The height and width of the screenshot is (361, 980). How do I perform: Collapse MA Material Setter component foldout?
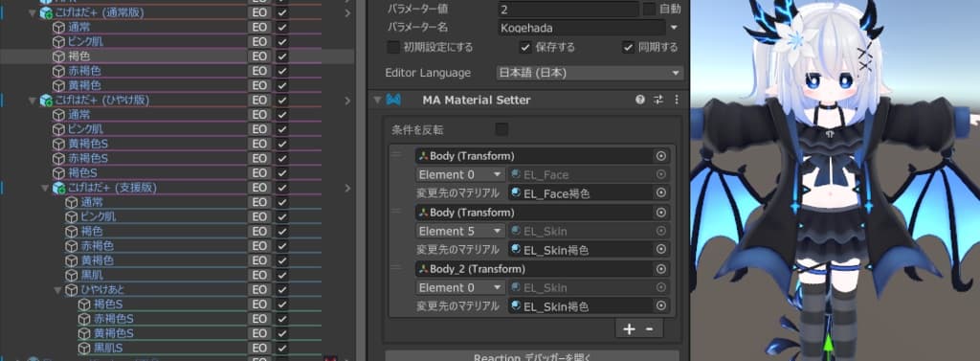[377, 100]
